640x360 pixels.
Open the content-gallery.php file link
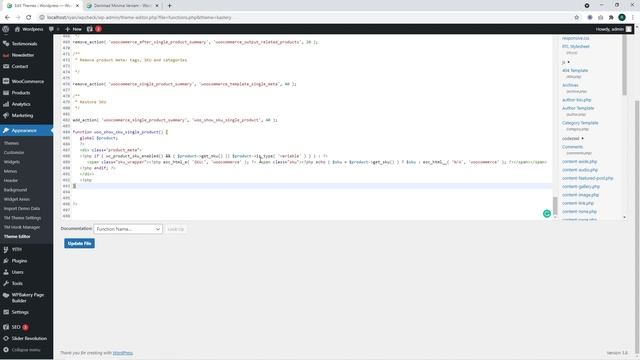tap(581, 187)
